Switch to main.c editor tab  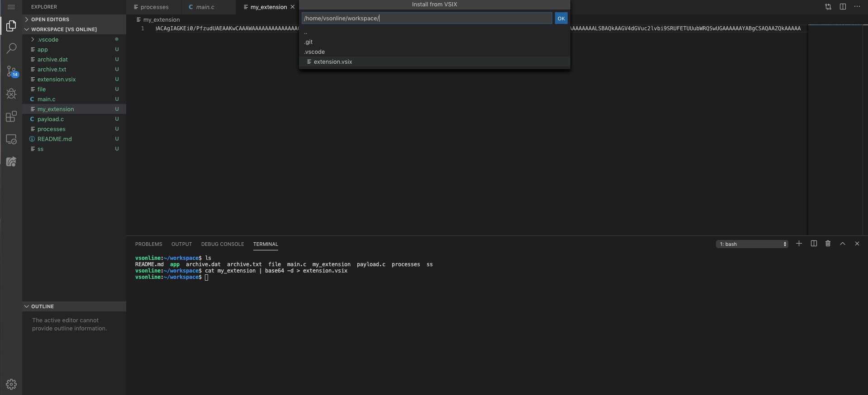click(205, 7)
